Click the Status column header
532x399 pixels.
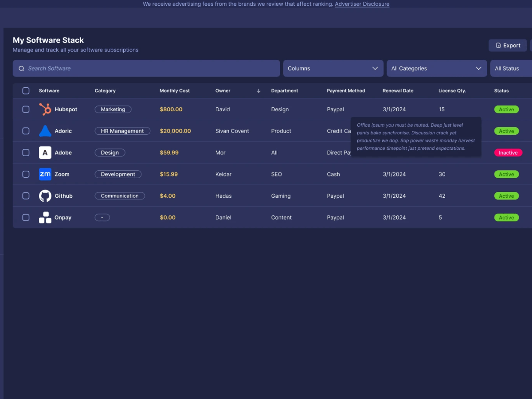coord(501,91)
